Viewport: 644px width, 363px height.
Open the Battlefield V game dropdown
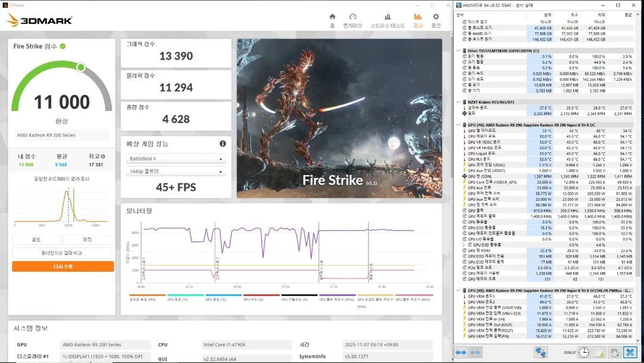coord(176,159)
